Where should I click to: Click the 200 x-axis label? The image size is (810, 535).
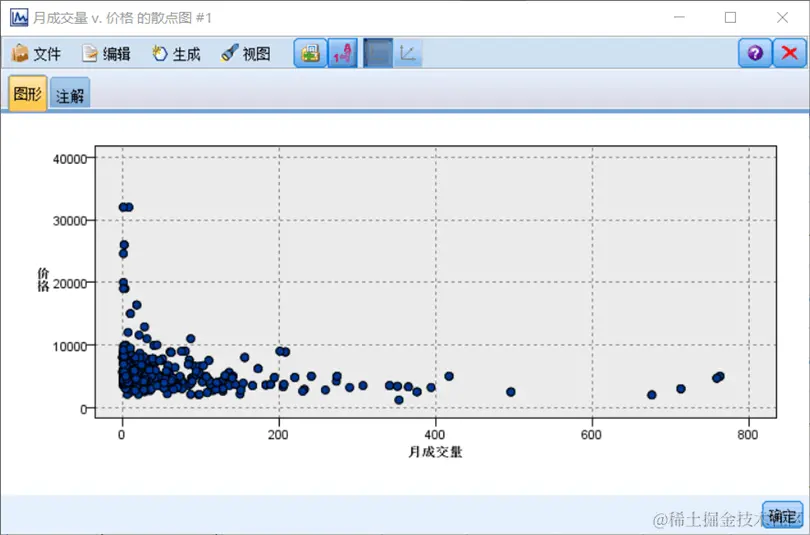pos(278,435)
